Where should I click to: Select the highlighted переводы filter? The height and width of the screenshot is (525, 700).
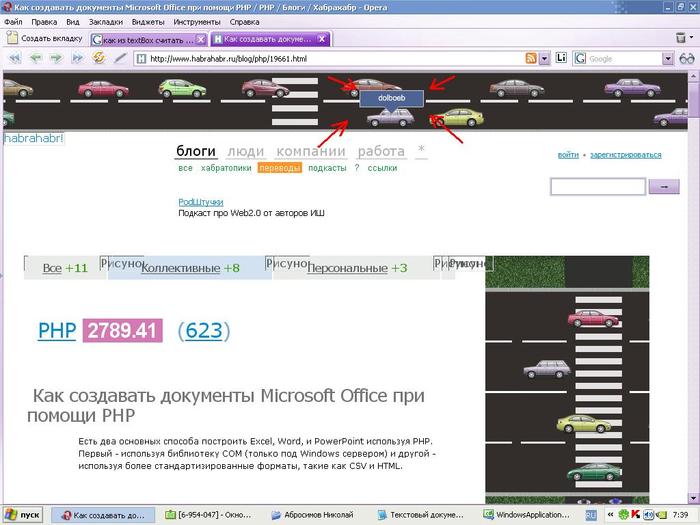coord(280,168)
